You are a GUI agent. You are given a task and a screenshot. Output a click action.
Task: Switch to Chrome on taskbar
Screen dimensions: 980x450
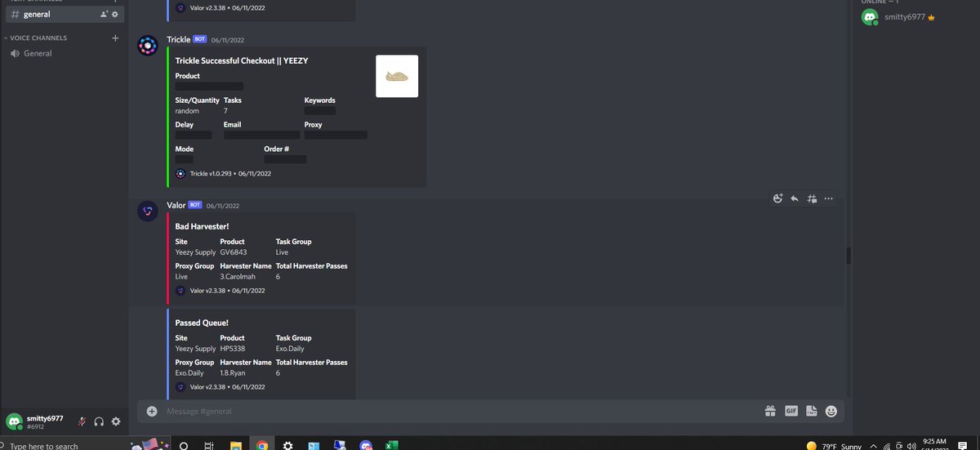(x=261, y=446)
